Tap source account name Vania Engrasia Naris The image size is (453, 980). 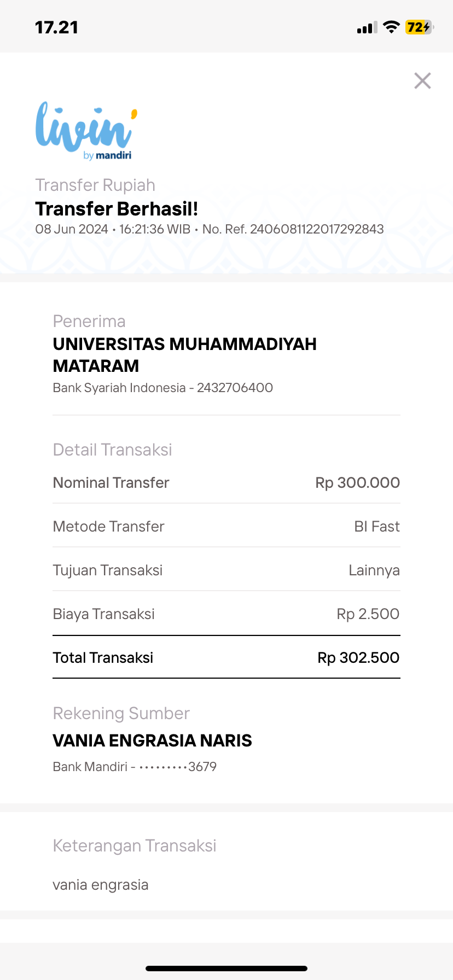tap(152, 740)
